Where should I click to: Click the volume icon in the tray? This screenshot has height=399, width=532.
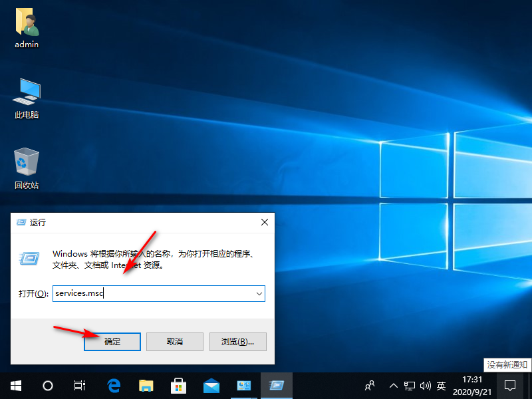(426, 386)
